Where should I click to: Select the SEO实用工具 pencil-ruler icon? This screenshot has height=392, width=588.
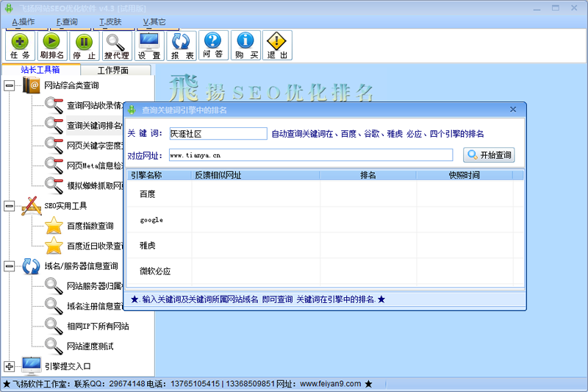pos(31,206)
